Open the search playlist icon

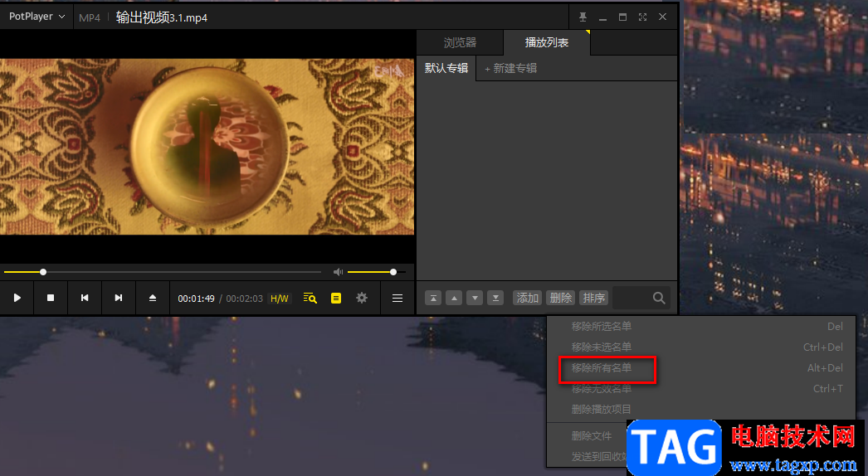coord(310,299)
